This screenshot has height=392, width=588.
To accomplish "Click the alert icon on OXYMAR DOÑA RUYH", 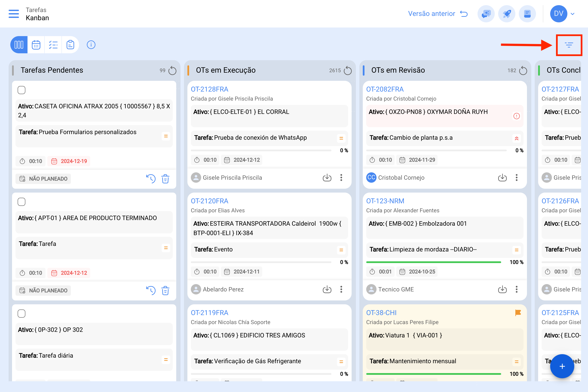I will [x=516, y=116].
